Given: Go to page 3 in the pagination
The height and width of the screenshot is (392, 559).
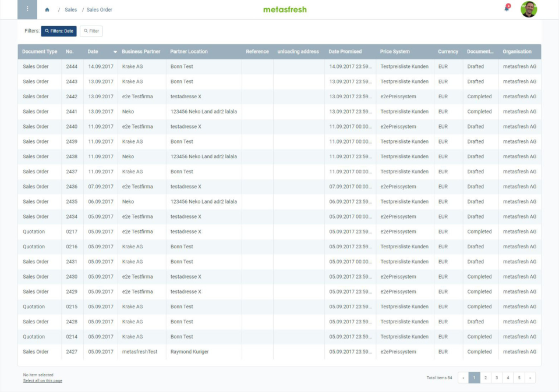Looking at the screenshot, I should click(496, 377).
